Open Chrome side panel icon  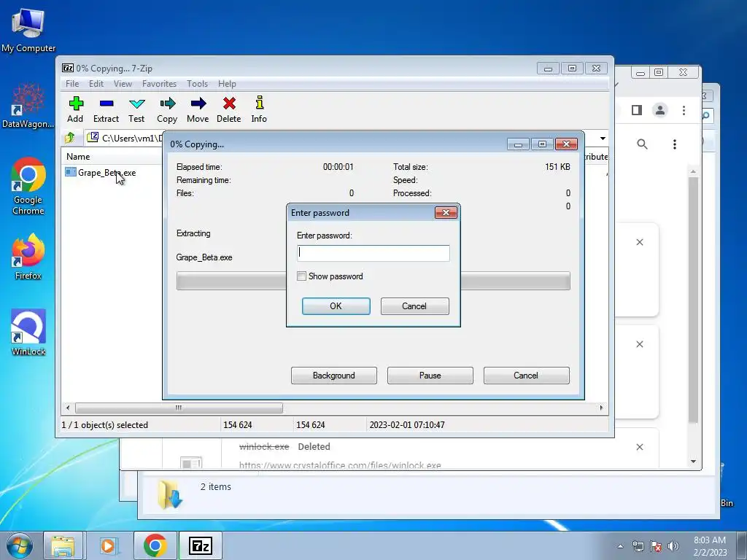tap(637, 110)
